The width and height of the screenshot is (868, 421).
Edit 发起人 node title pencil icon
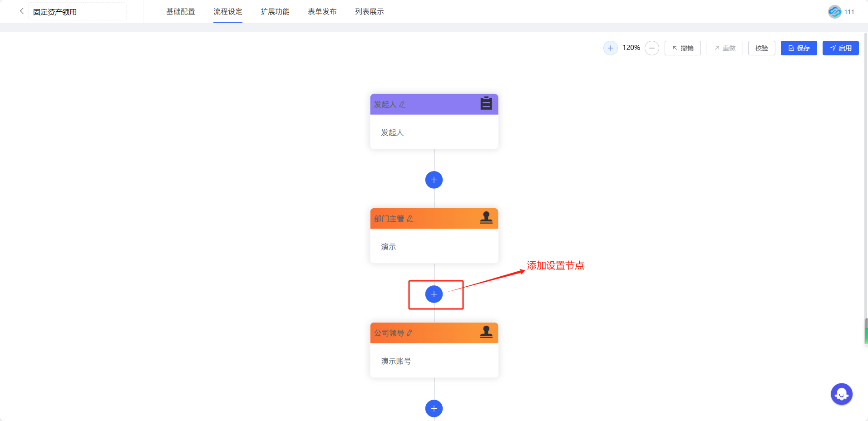402,105
